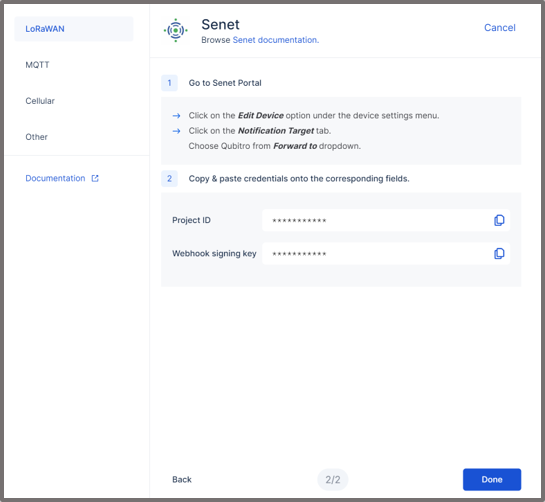
Task: Click 'Copy & paste credentials' step heading
Action: tap(299, 179)
